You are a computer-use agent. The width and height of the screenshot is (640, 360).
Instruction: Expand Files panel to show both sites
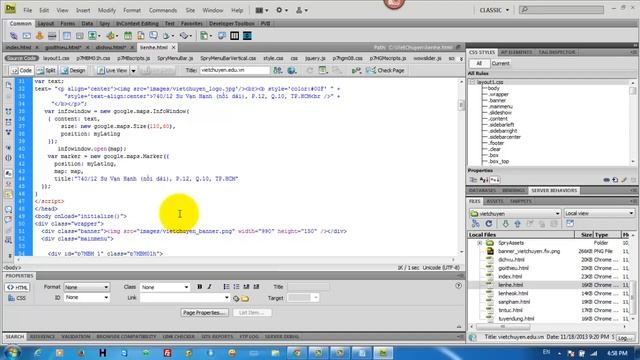pyautogui.click(x=570, y=224)
